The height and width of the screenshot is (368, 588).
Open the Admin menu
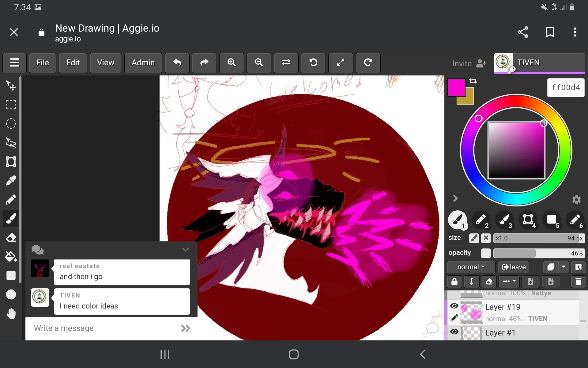point(143,63)
